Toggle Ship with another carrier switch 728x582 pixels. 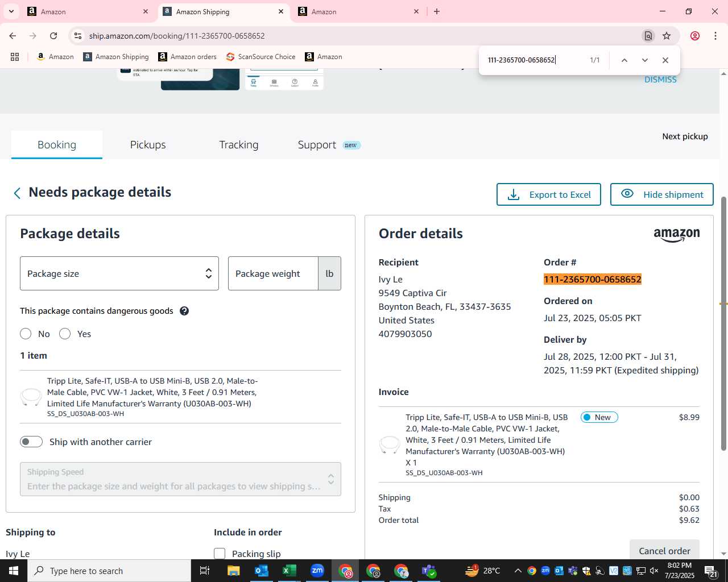tap(31, 442)
